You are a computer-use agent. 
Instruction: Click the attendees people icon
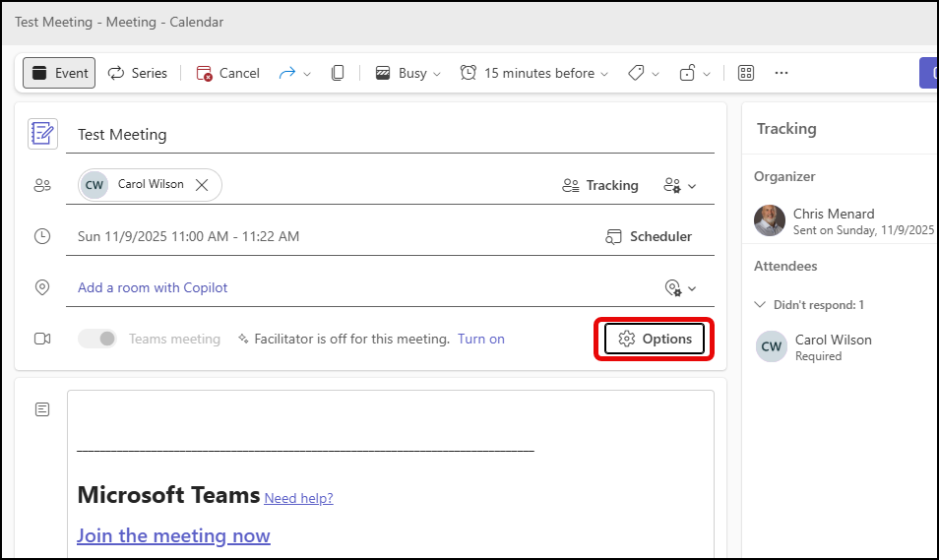click(x=42, y=186)
